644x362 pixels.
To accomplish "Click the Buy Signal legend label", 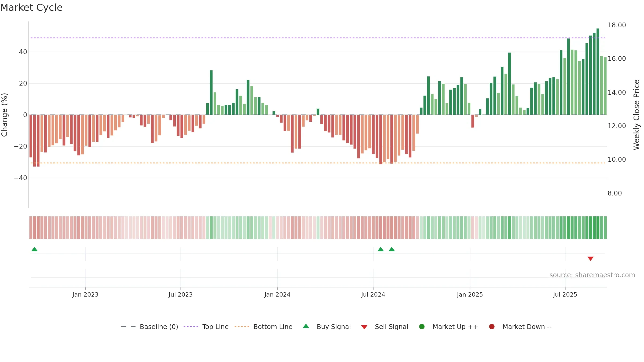I will (334, 327).
